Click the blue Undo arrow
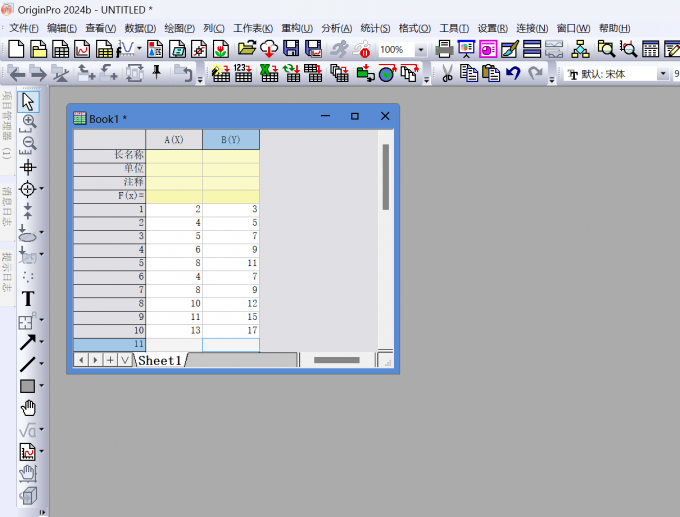This screenshot has height=517, width=680. click(x=513, y=73)
